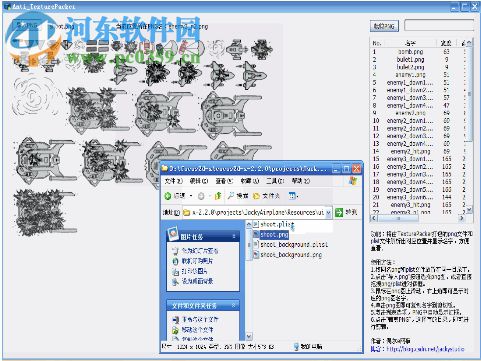Click the Back button in Explorer toolbar

pyautogui.click(x=175, y=196)
